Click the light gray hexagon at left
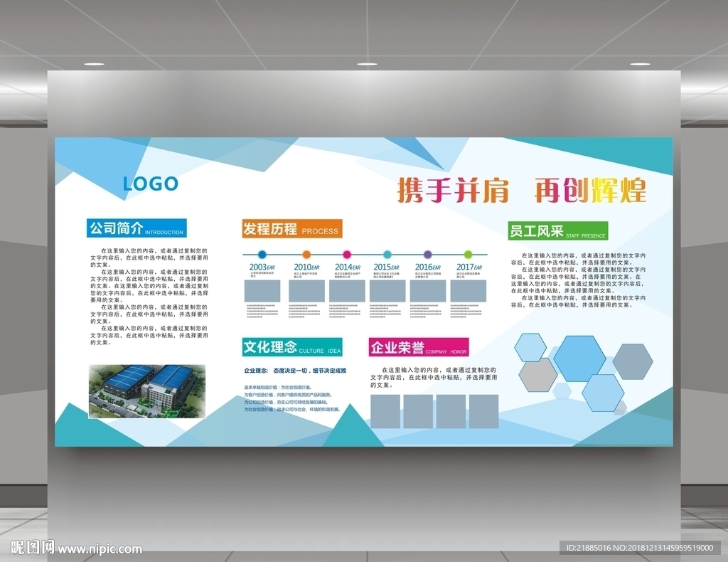The width and height of the screenshot is (728, 562). tap(537, 374)
